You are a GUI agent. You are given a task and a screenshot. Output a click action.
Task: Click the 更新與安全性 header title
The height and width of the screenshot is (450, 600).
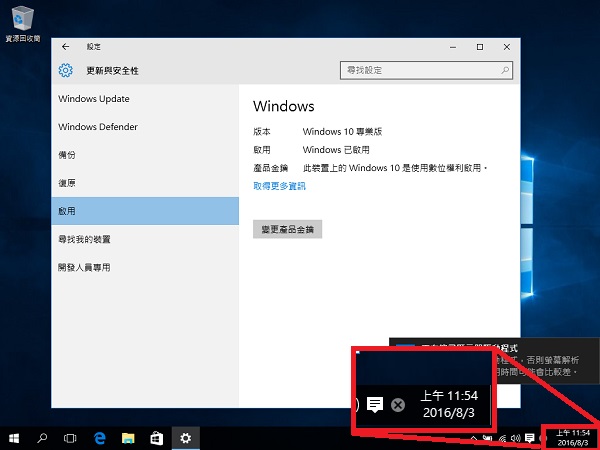click(x=112, y=70)
